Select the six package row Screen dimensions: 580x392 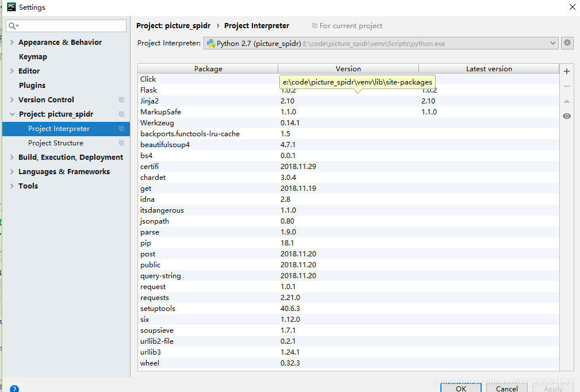[x=348, y=319]
